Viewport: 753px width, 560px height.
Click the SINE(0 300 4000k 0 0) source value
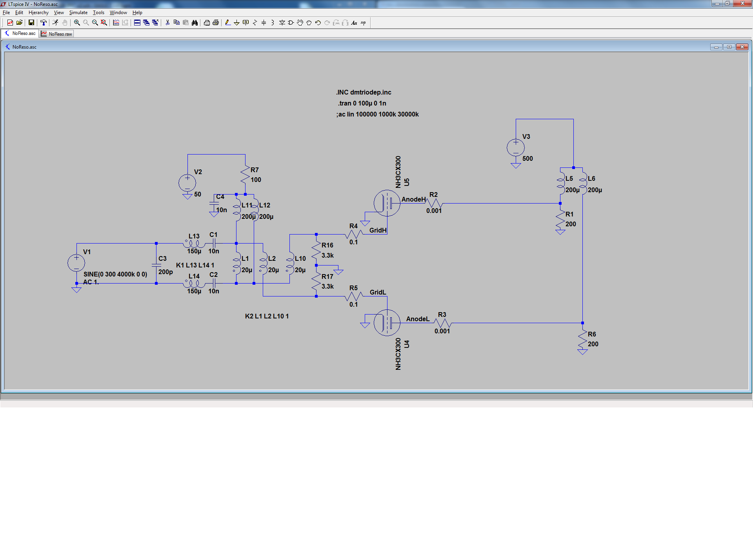[115, 274]
